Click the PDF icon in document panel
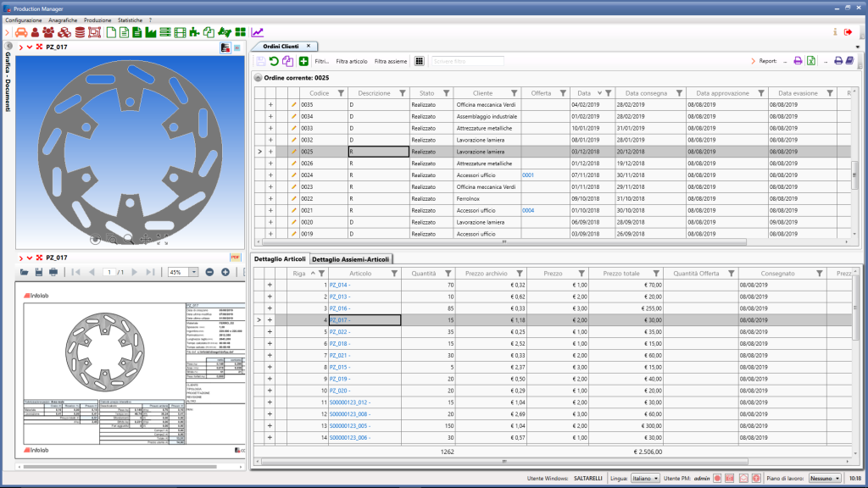 (236, 258)
